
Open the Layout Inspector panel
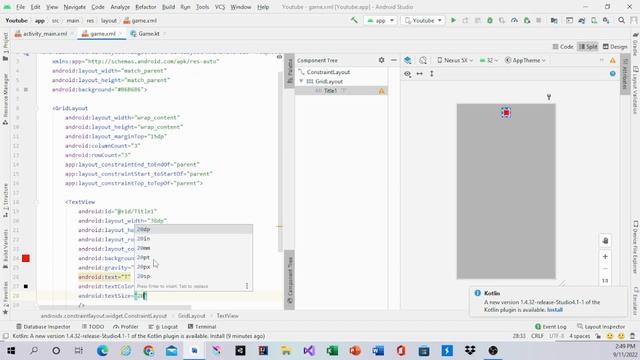pos(601,327)
